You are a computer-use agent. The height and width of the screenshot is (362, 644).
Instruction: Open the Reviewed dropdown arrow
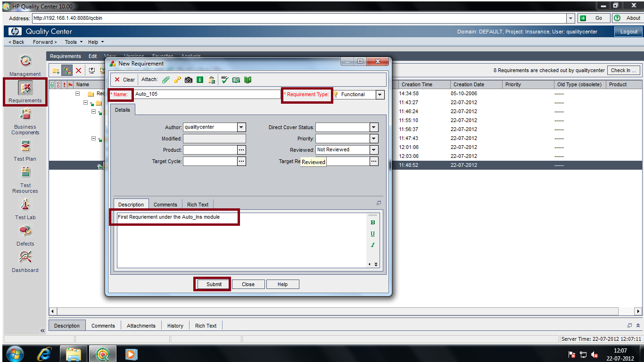(x=374, y=150)
